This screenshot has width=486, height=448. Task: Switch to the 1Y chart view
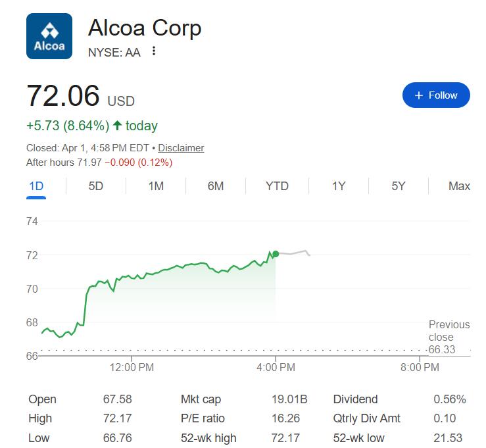point(338,186)
